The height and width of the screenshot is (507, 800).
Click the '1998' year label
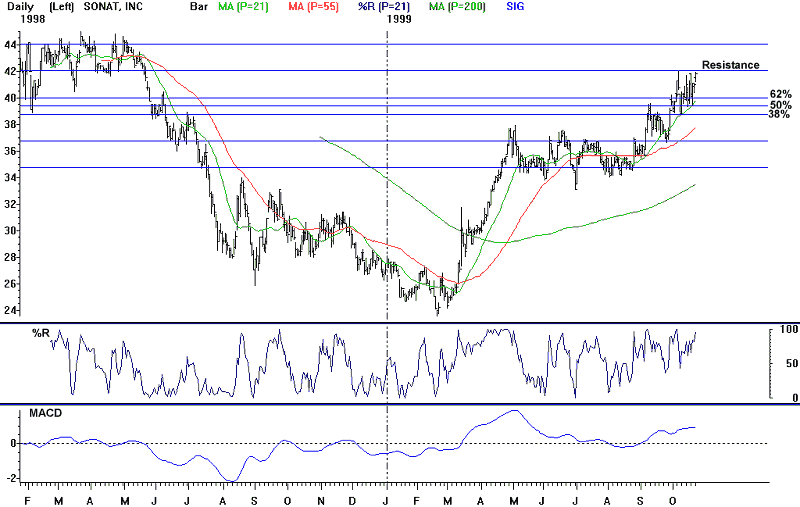click(x=33, y=19)
